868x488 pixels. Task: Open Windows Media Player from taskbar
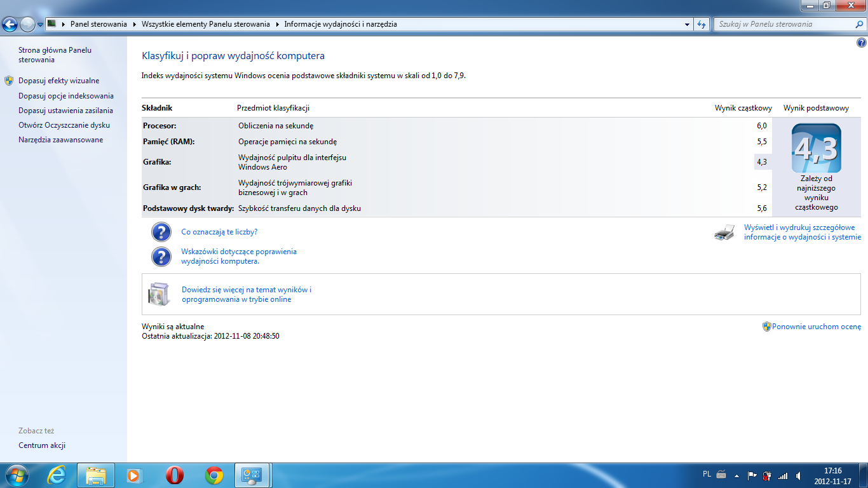coord(135,475)
